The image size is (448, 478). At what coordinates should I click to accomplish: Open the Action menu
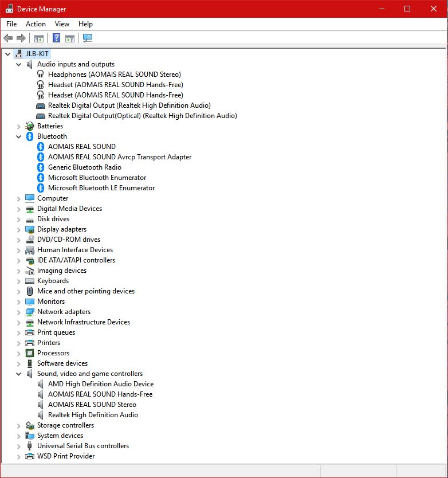[36, 23]
